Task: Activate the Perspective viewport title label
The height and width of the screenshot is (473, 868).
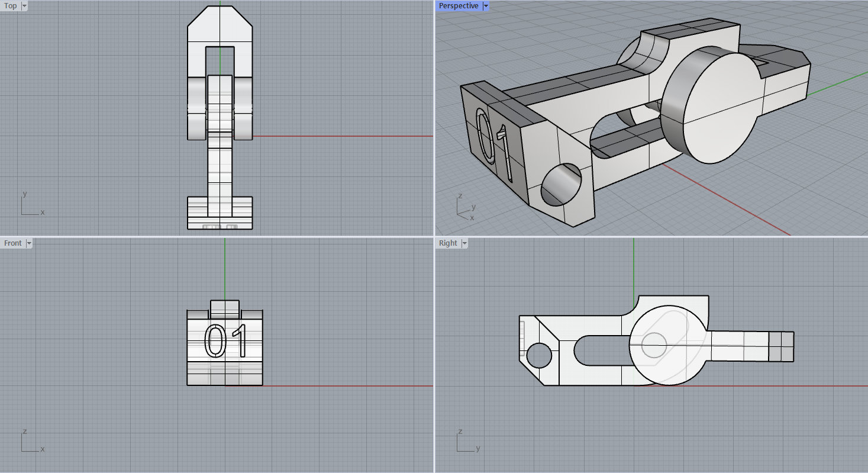Action: pos(459,6)
